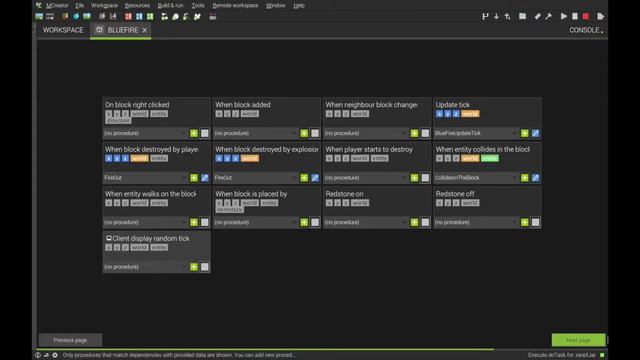Open the File menu
This screenshot has width=640, height=360.
80,5
